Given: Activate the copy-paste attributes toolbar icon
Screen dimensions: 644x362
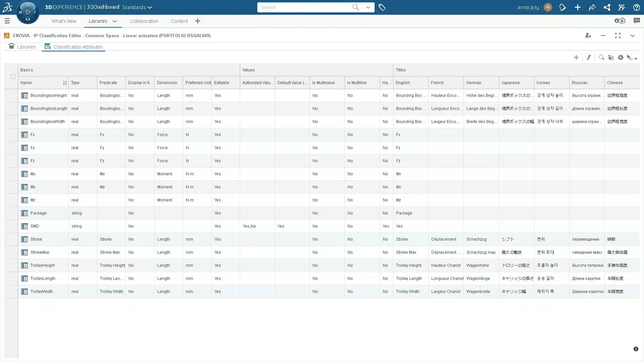Looking at the screenshot, I should (611, 57).
